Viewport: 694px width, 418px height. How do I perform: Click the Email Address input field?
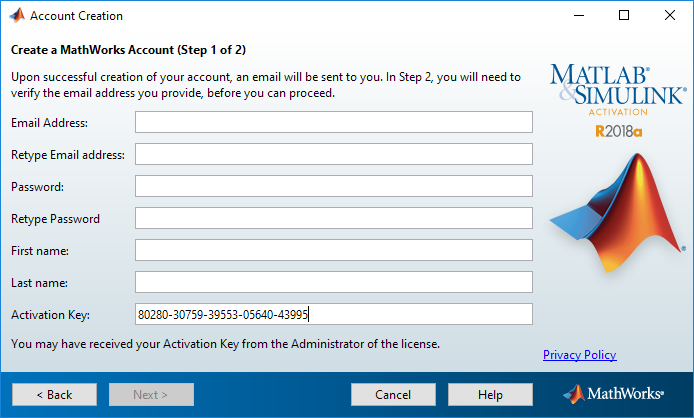334,122
